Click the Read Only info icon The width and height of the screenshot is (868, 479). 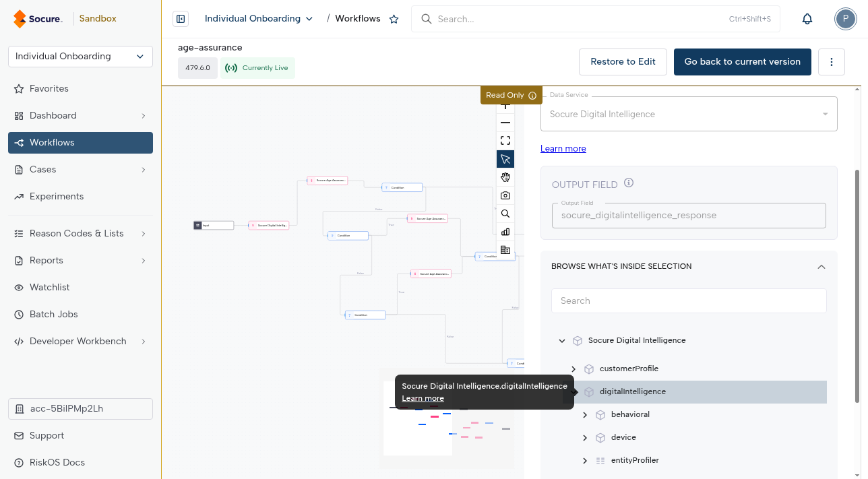(x=532, y=96)
